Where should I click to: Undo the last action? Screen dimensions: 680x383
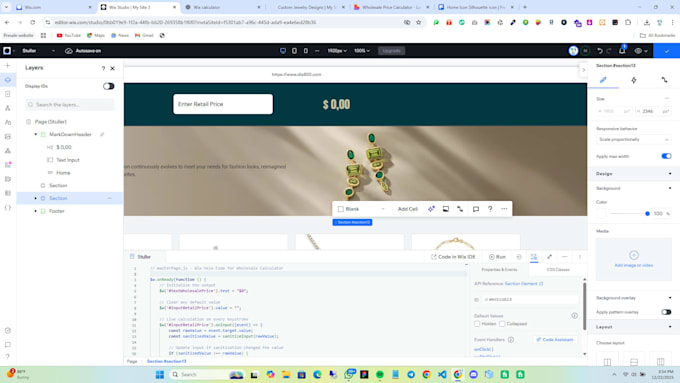pyautogui.click(x=600, y=51)
